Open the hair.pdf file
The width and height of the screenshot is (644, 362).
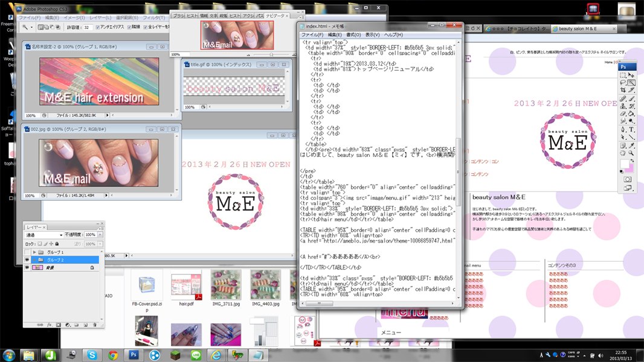[186, 288]
